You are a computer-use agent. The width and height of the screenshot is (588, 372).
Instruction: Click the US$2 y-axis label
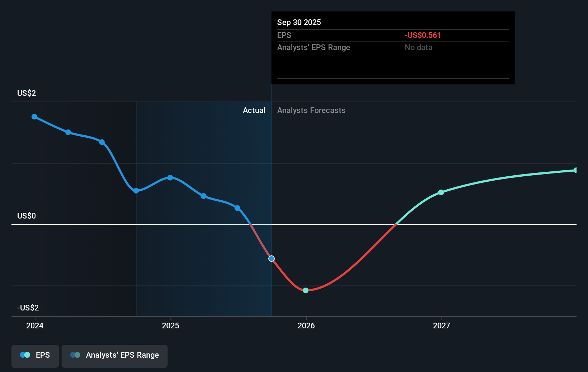pos(26,93)
